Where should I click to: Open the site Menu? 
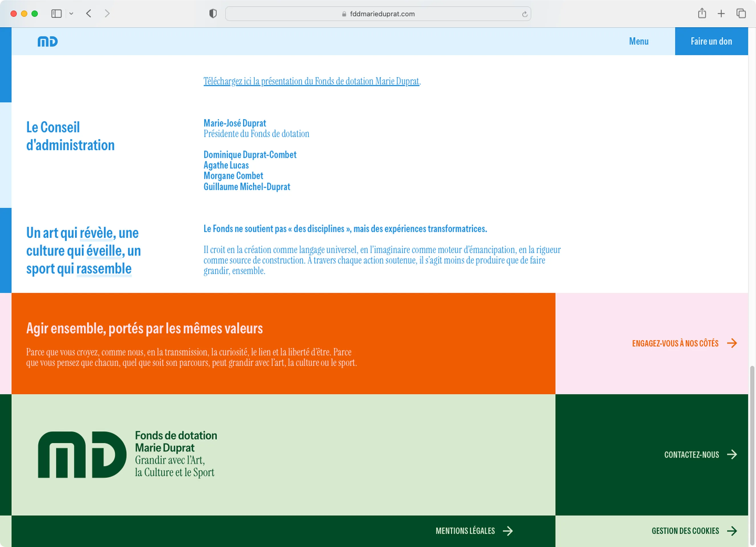tap(639, 41)
